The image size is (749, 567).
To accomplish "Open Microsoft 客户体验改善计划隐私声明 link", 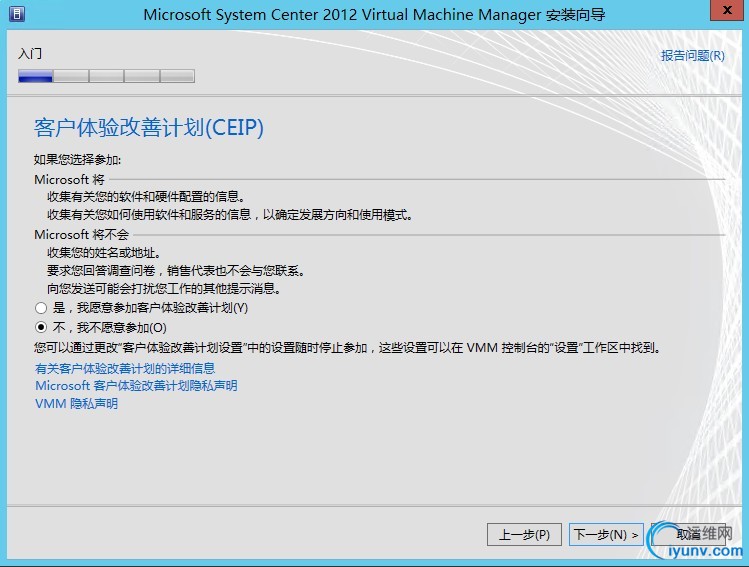I will (x=136, y=385).
